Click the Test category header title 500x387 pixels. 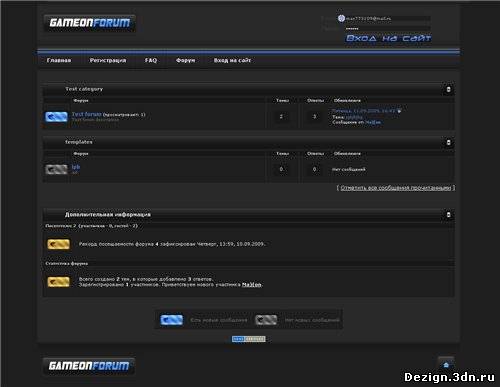tap(84, 89)
